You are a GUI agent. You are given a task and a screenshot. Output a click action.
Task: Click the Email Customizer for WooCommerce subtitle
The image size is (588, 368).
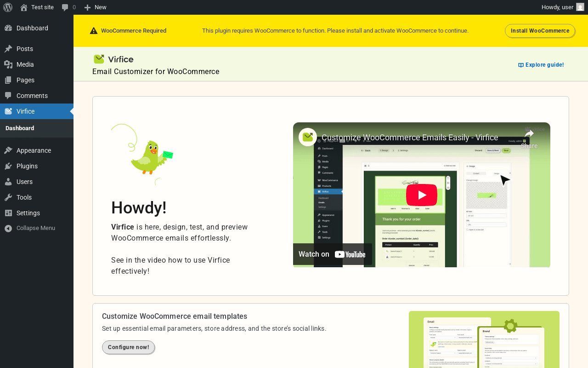click(156, 72)
